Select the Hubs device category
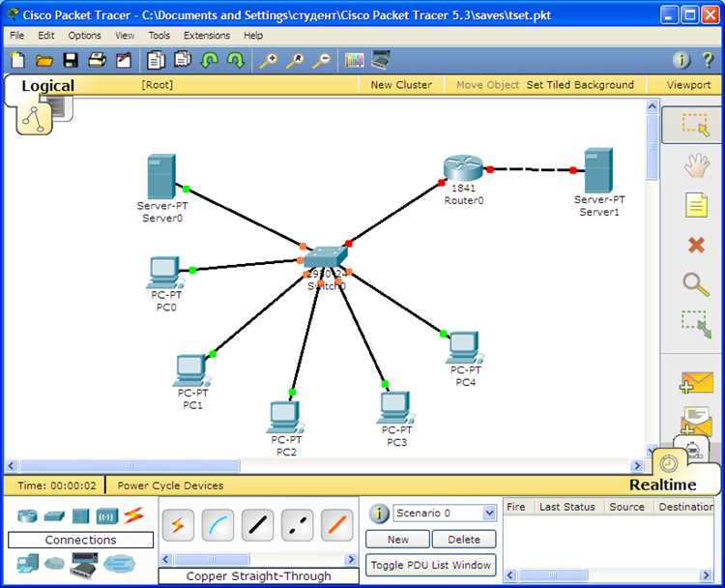The width and height of the screenshot is (725, 588). click(80, 515)
